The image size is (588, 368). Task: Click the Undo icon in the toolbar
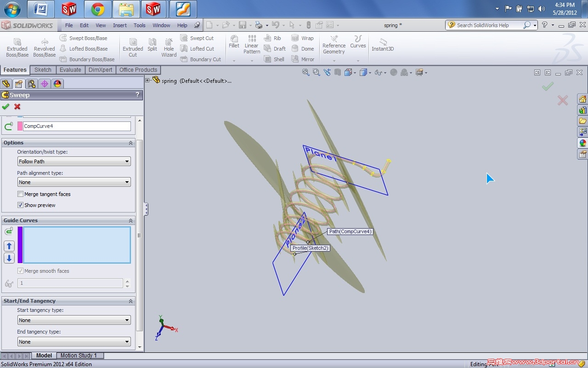275,25
